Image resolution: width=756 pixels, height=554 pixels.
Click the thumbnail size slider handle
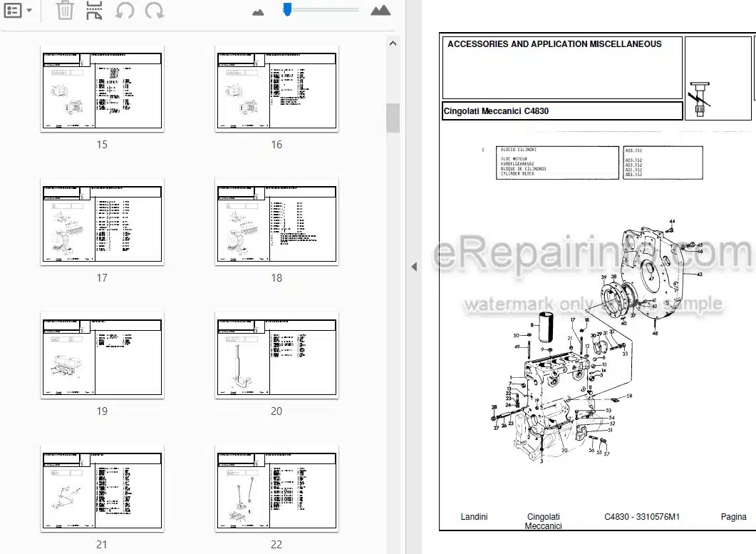pos(287,10)
